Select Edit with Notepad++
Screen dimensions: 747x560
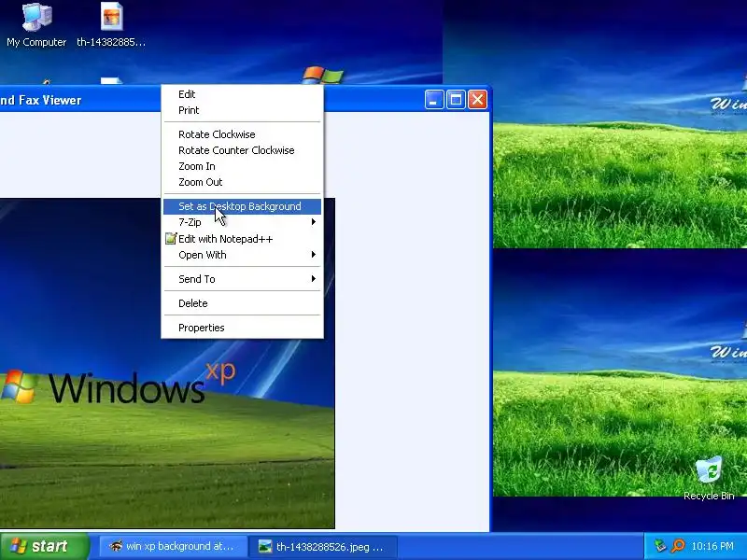tap(243, 239)
